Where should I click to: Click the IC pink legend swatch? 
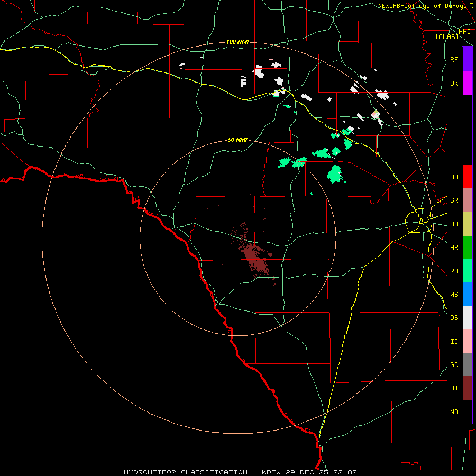pyautogui.click(x=467, y=341)
